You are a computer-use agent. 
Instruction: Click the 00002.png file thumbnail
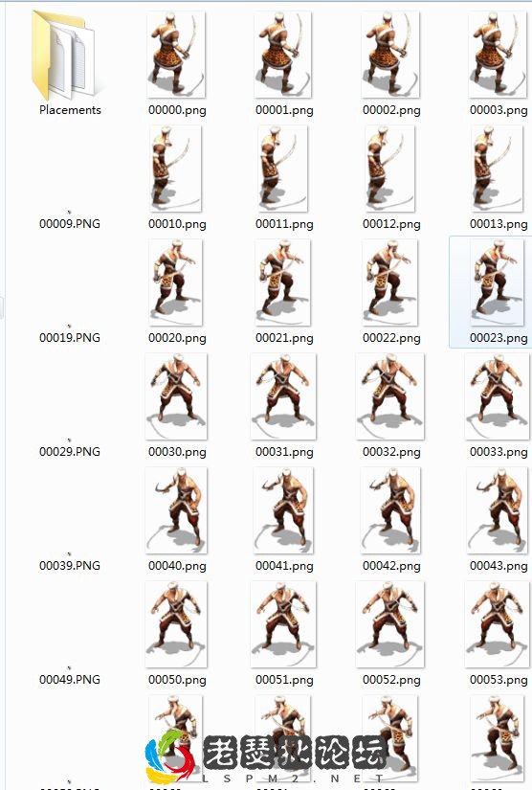click(390, 55)
